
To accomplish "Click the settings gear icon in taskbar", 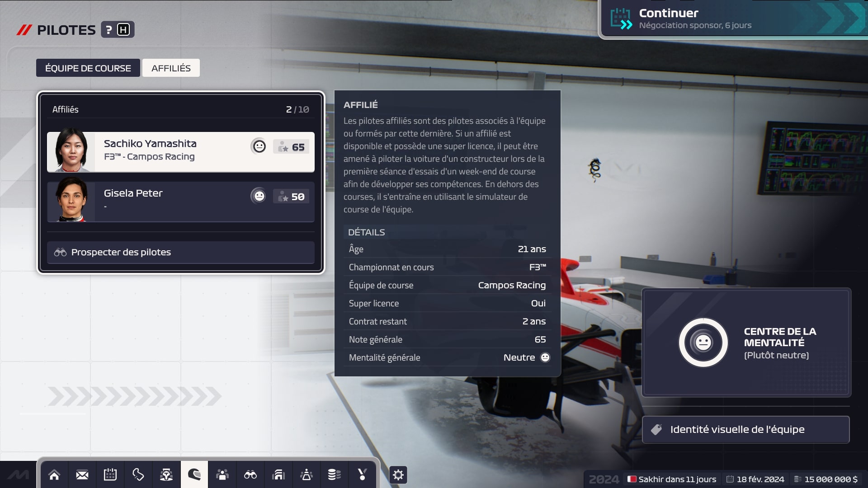I will (398, 475).
